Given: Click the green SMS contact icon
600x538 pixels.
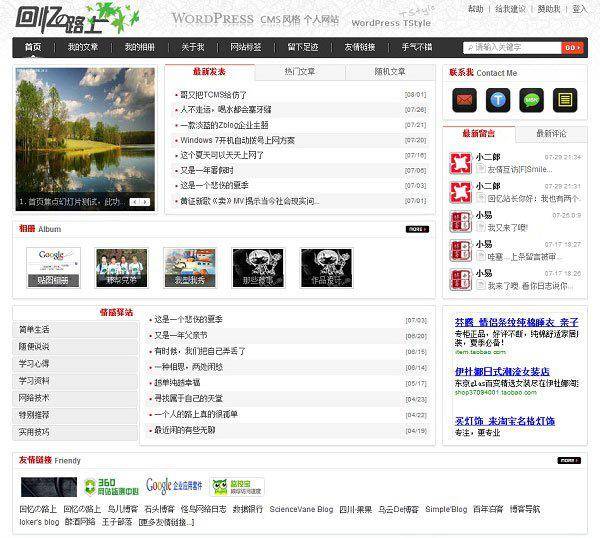Looking at the screenshot, I should [531, 99].
